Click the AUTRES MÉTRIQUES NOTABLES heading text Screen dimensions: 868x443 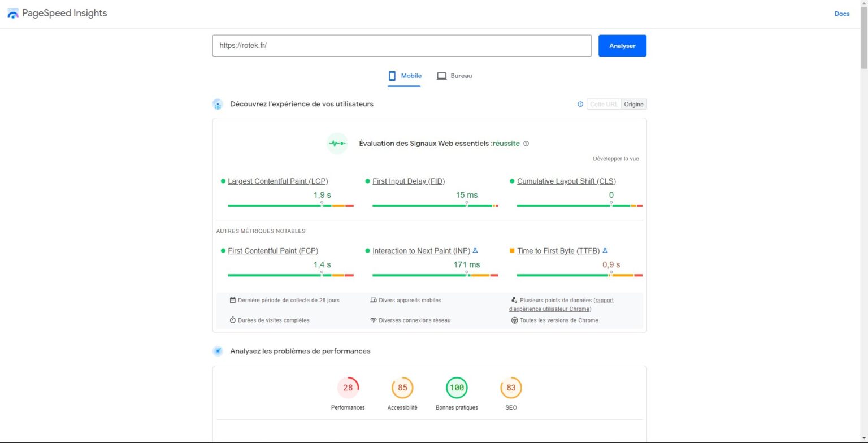pos(261,231)
